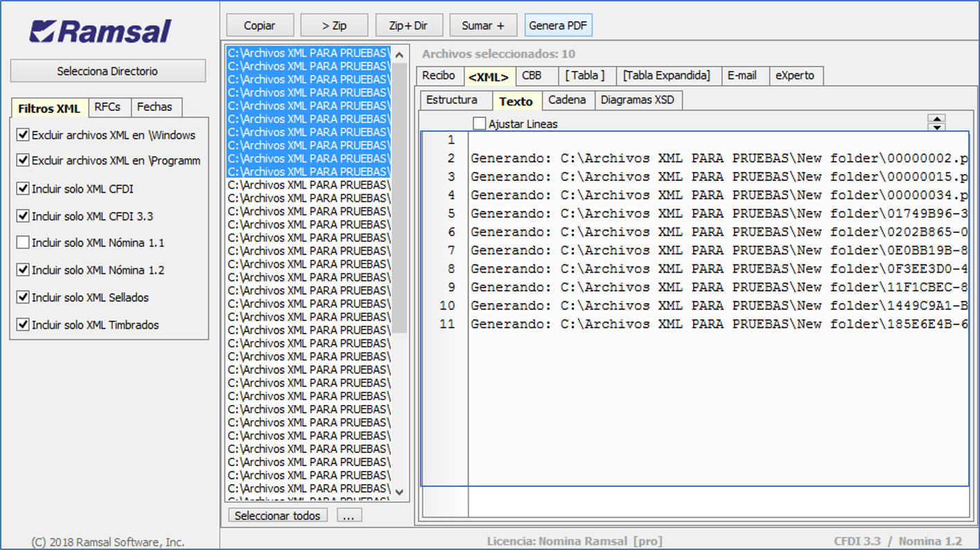Click line 5 Generando 01749B96 text
Viewport: 980px width, 550px height.
[719, 214]
